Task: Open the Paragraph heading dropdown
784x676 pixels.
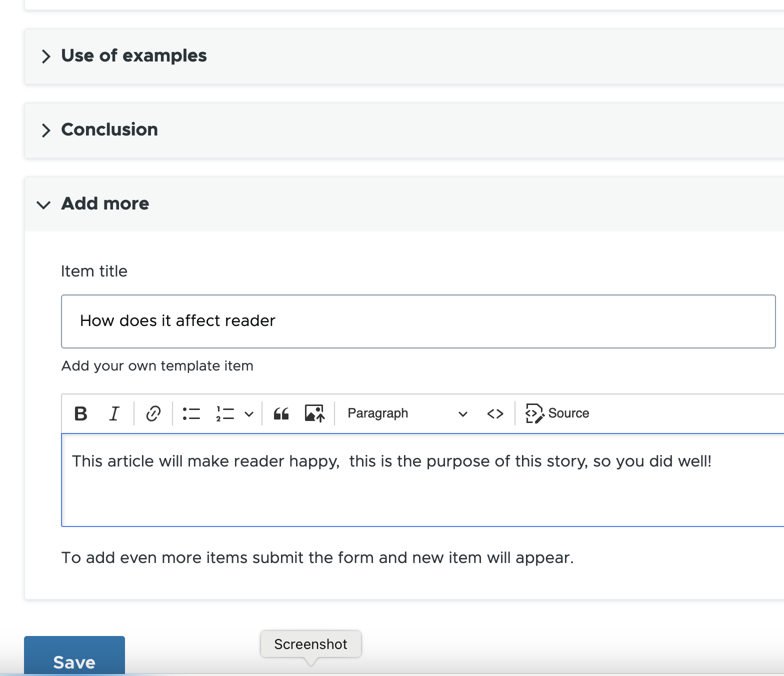Action: (407, 413)
